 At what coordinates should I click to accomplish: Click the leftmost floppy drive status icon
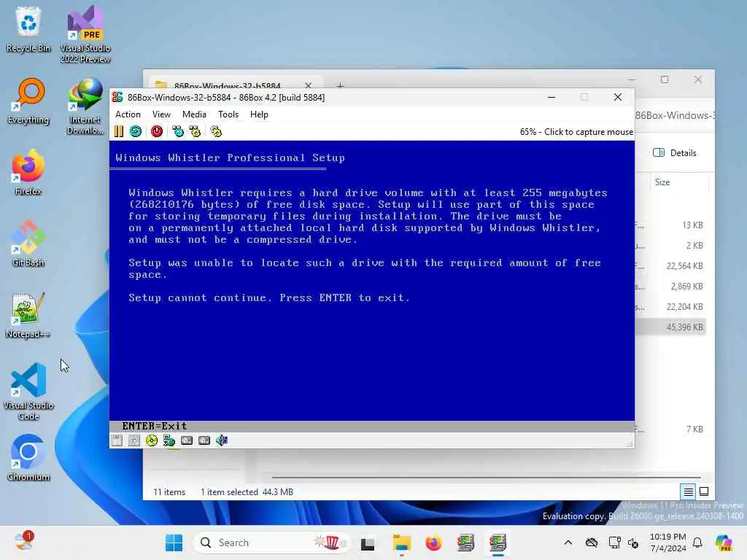117,440
